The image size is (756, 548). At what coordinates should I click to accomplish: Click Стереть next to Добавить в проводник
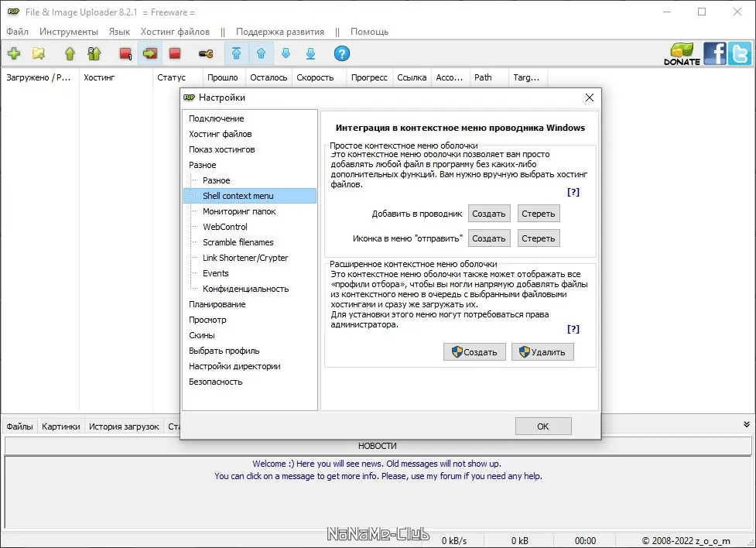[539, 214]
